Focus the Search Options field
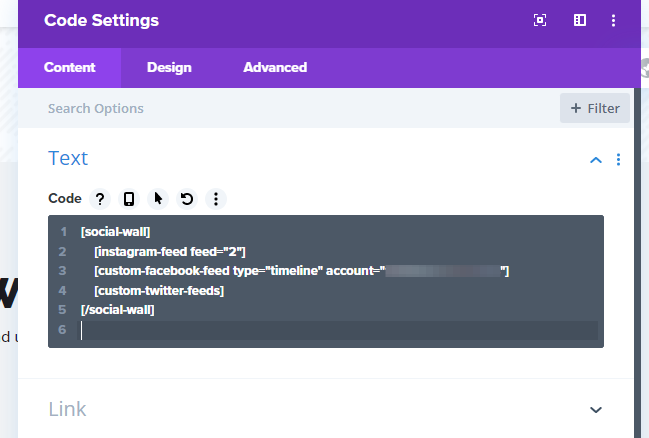The height and width of the screenshot is (438, 649). [x=290, y=108]
